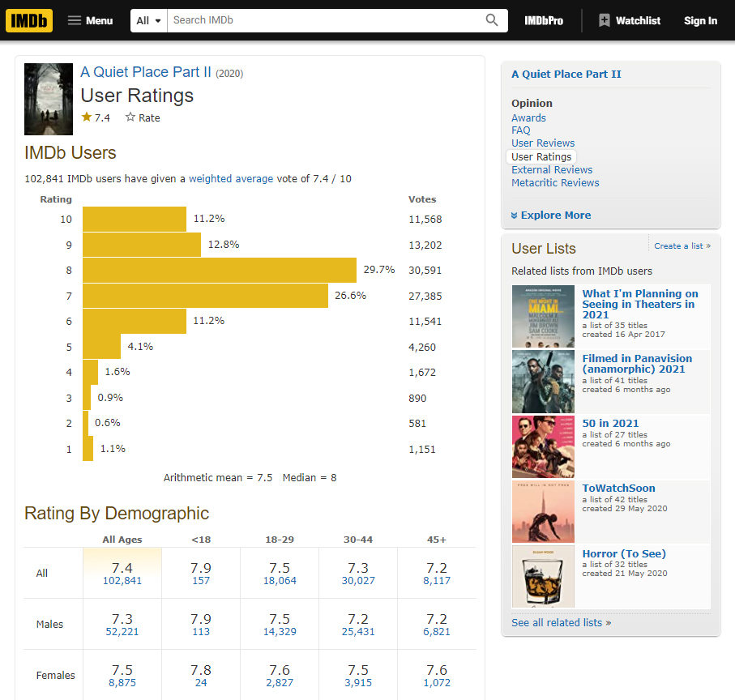Go to Awards in Opinion menu

pyautogui.click(x=528, y=117)
